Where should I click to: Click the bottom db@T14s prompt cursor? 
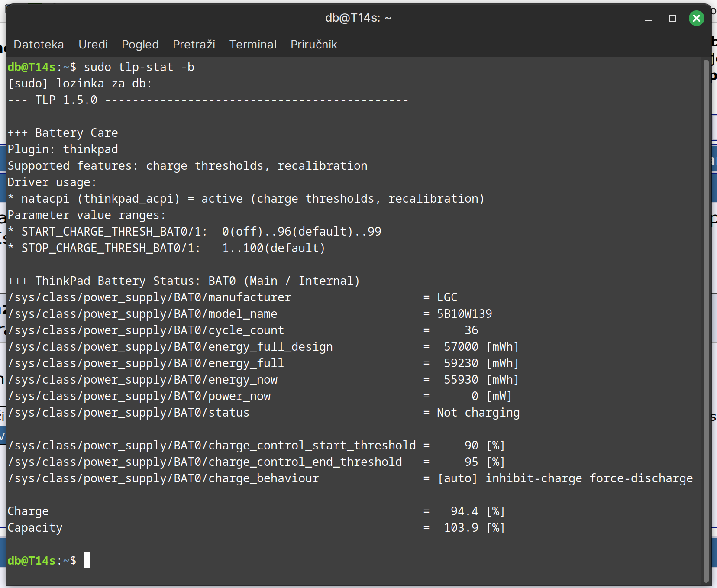[87, 560]
